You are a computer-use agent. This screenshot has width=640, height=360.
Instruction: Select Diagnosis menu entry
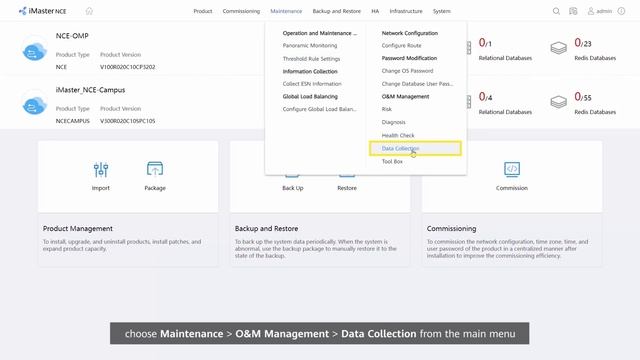click(x=393, y=122)
